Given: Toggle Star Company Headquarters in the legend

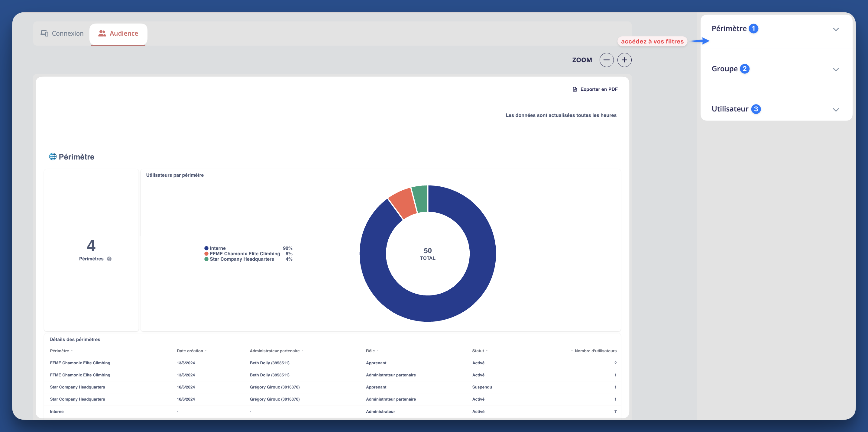Looking at the screenshot, I should pos(241,259).
